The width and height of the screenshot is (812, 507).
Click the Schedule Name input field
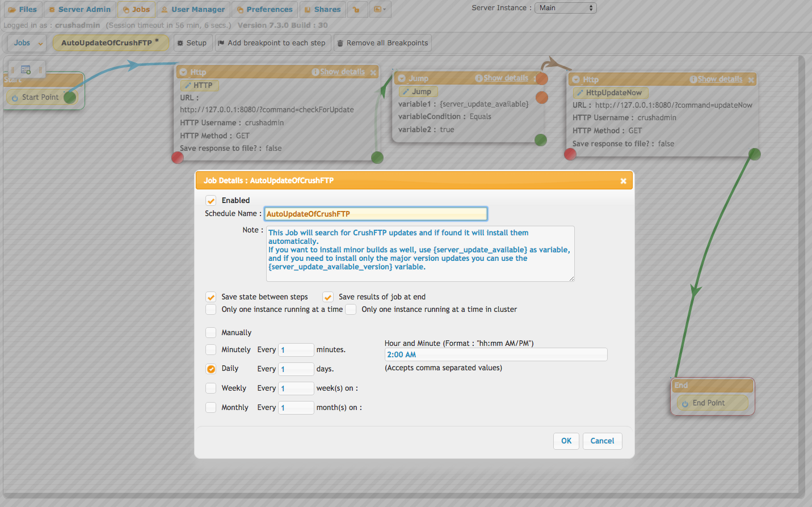[x=376, y=214]
